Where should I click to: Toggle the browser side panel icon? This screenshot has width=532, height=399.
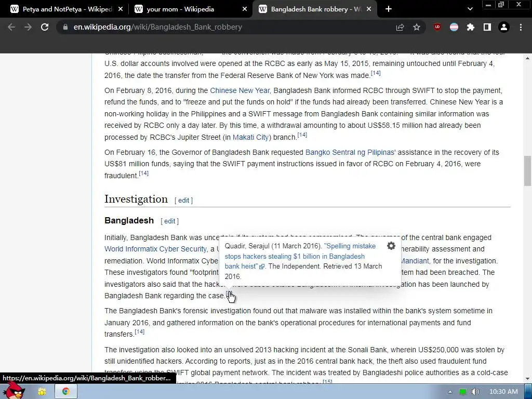[x=487, y=27]
